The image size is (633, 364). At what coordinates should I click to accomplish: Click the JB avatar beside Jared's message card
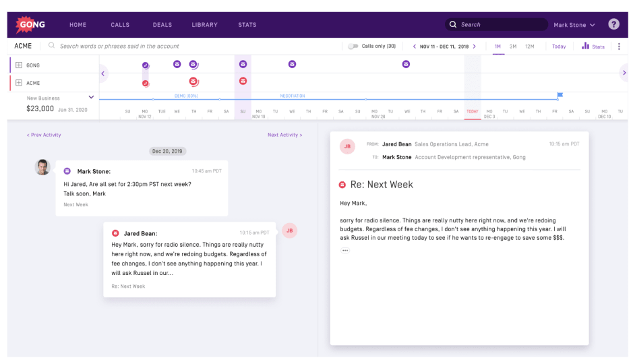coord(289,231)
